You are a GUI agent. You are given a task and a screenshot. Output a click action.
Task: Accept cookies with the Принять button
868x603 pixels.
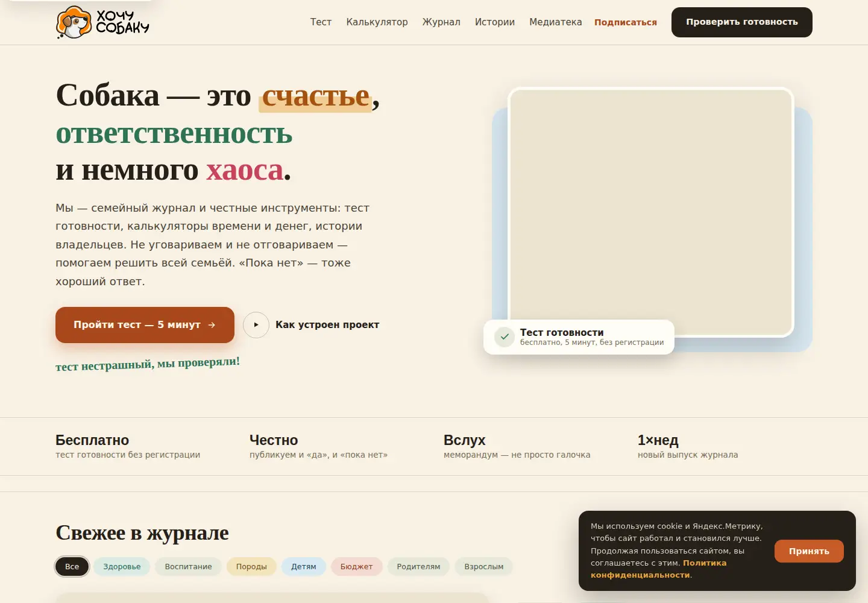pyautogui.click(x=809, y=551)
